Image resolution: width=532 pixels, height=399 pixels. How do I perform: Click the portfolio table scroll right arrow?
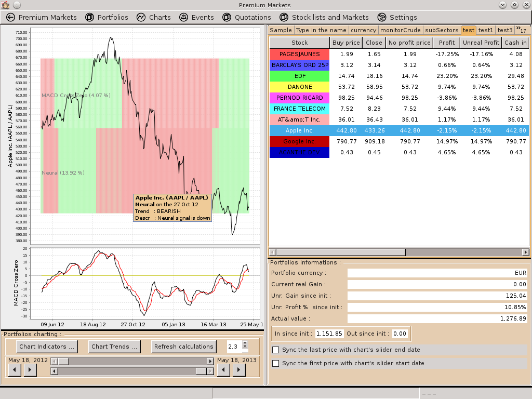click(526, 252)
